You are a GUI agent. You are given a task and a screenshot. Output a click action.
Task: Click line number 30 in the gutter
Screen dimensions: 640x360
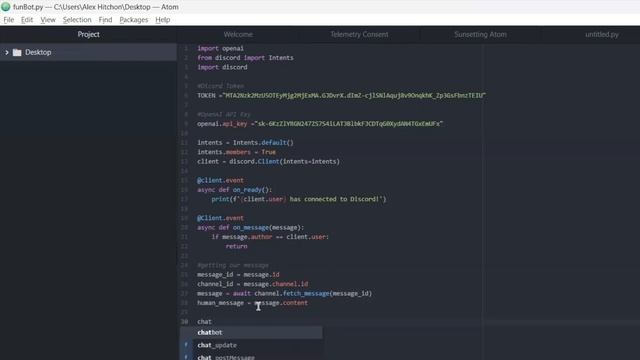pyautogui.click(x=184, y=322)
